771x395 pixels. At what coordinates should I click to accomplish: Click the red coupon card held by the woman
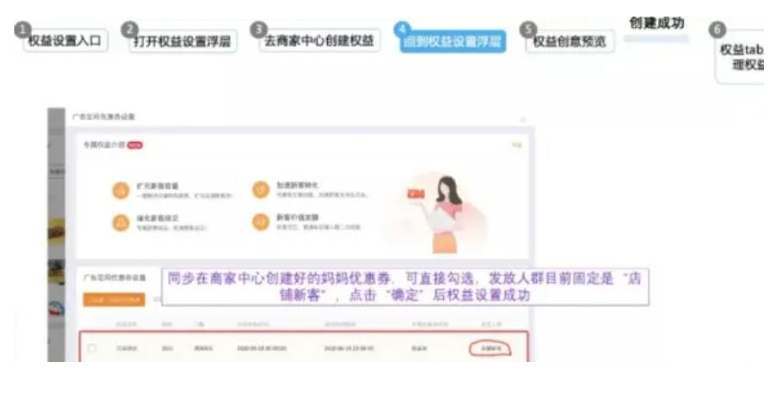[x=416, y=194]
